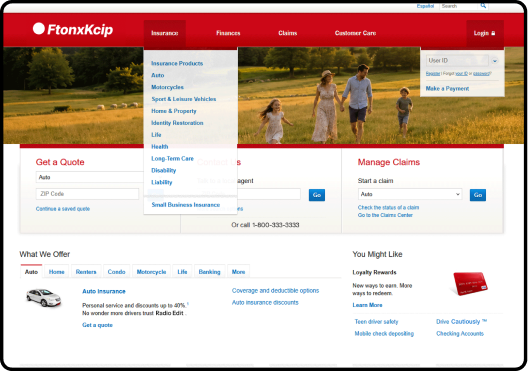Image resolution: width=528 pixels, height=371 pixels.
Task: Click the Get a quote link
Action: coord(97,325)
